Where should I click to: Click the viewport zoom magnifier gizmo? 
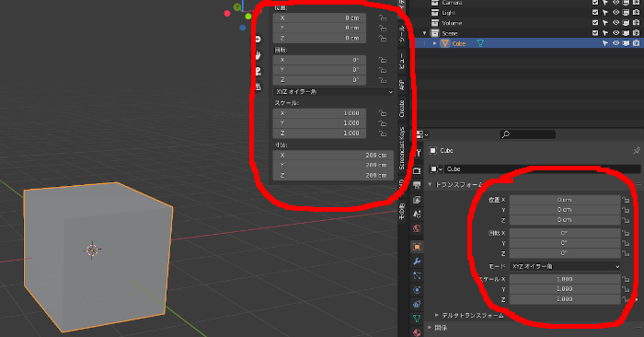pyautogui.click(x=258, y=39)
